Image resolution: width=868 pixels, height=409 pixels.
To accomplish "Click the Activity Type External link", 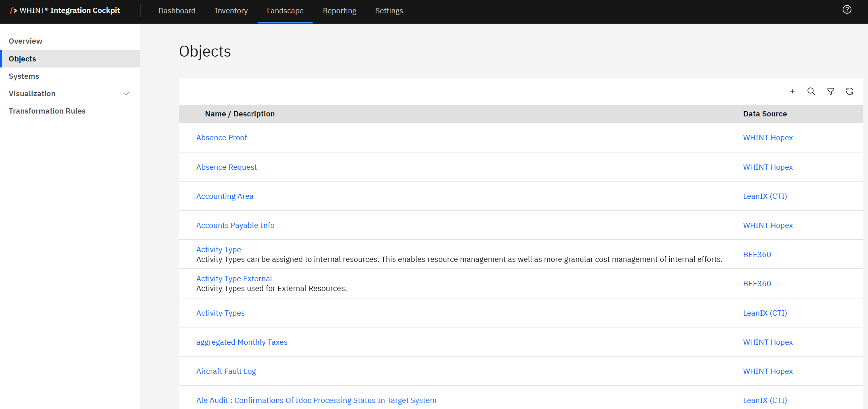I will click(x=234, y=279).
